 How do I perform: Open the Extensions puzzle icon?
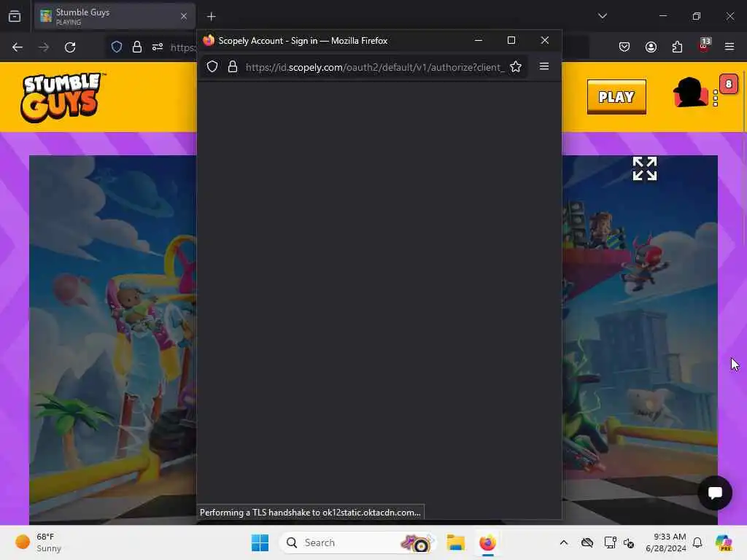677,47
